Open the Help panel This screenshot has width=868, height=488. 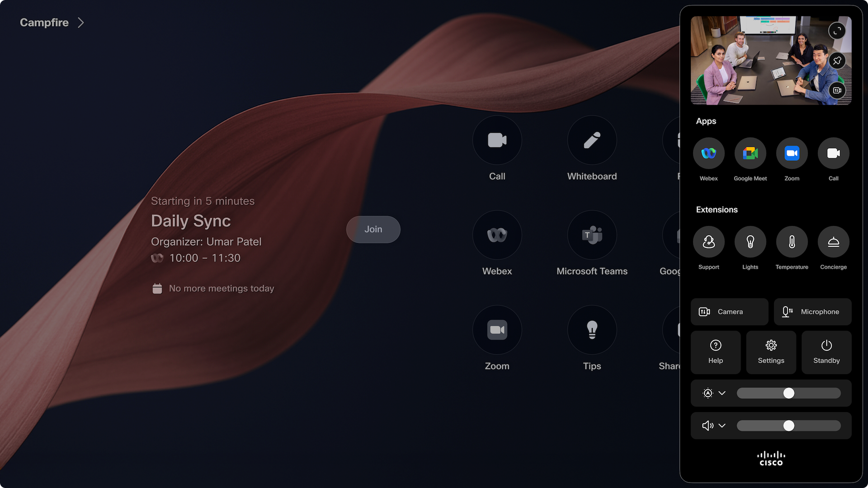coord(716,352)
